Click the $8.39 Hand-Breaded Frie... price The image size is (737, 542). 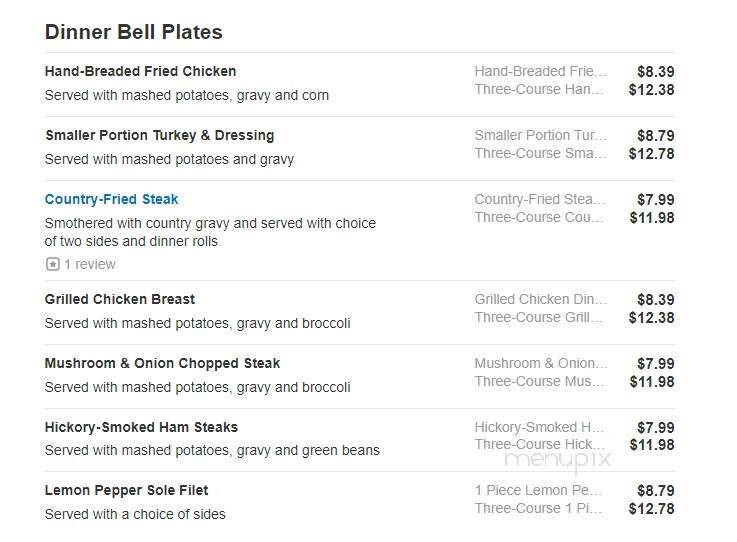(656, 71)
